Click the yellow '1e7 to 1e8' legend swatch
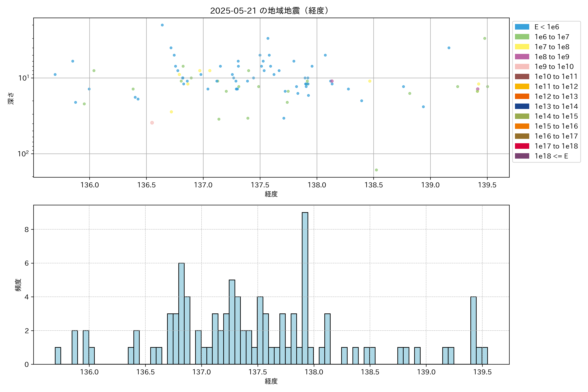 coord(522,47)
